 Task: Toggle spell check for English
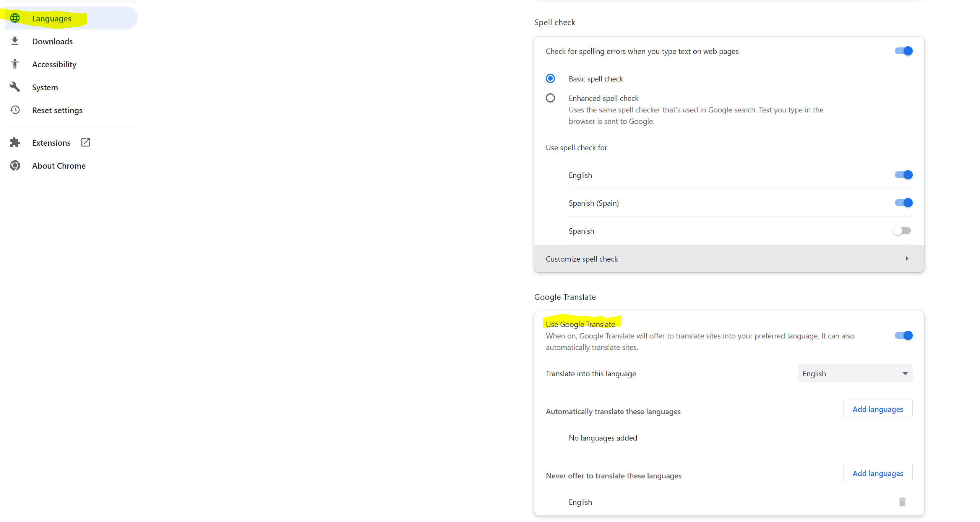[904, 175]
